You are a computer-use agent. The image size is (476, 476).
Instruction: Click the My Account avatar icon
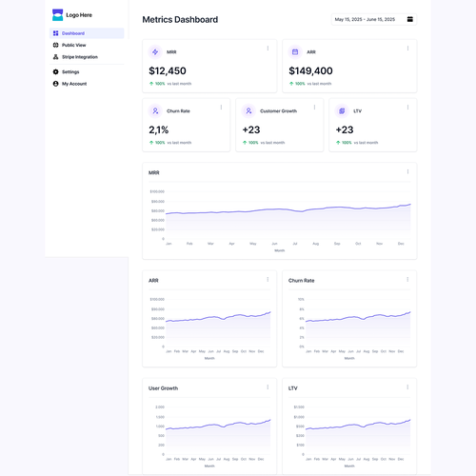55,84
